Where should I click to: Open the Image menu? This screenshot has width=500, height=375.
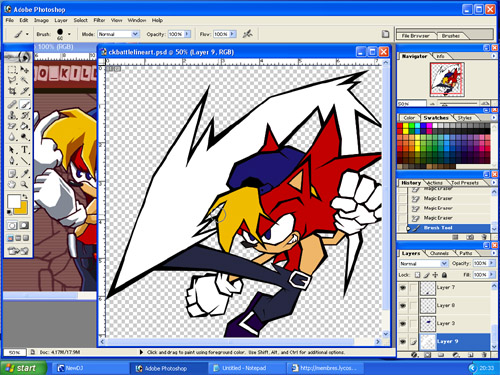(41, 20)
